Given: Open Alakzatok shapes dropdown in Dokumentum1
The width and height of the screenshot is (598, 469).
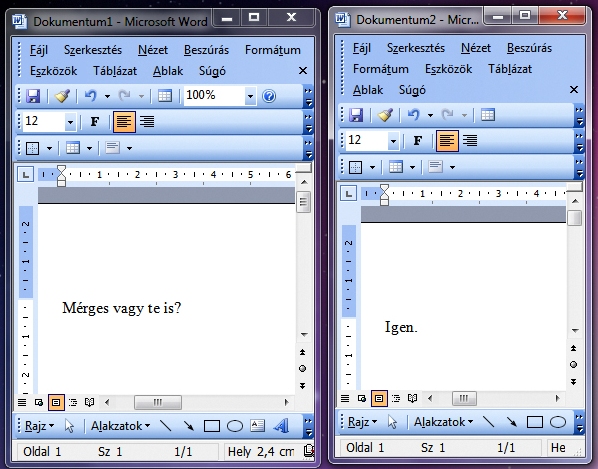Looking at the screenshot, I should 120,426.
